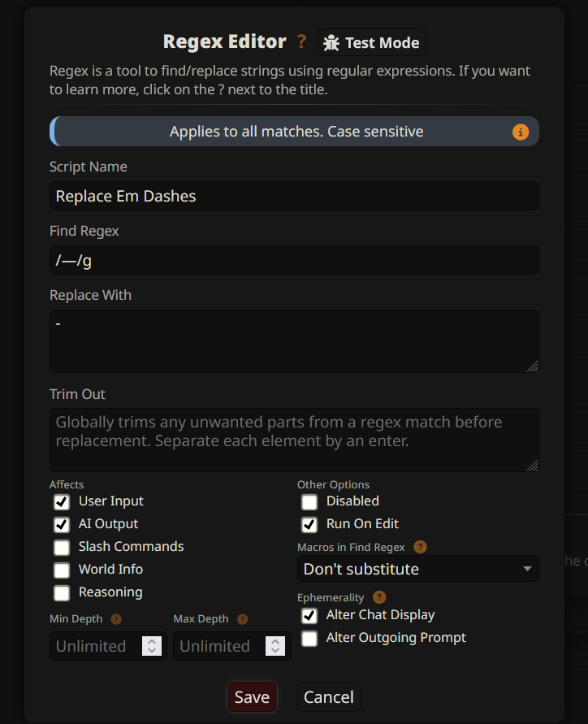Open the Macros in Find Regex dropdown

417,569
